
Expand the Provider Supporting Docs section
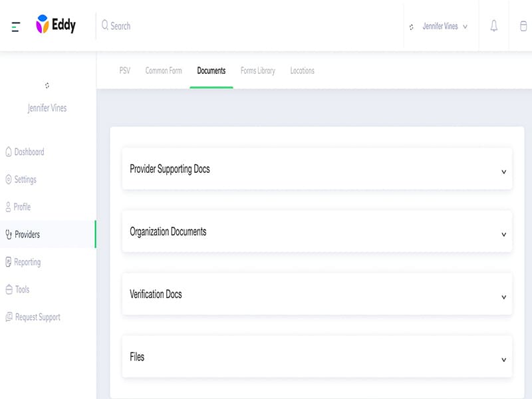504,172
